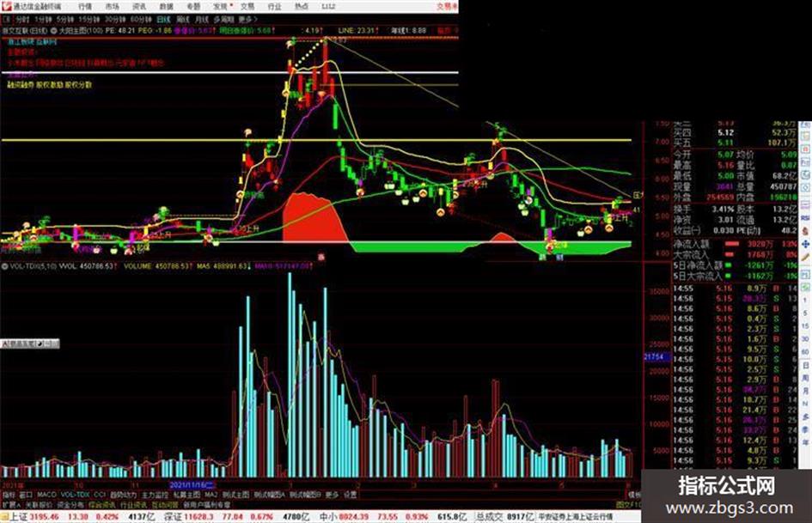
Task: Click the 深证 11628.3 index in status bar
Action: tap(189, 516)
